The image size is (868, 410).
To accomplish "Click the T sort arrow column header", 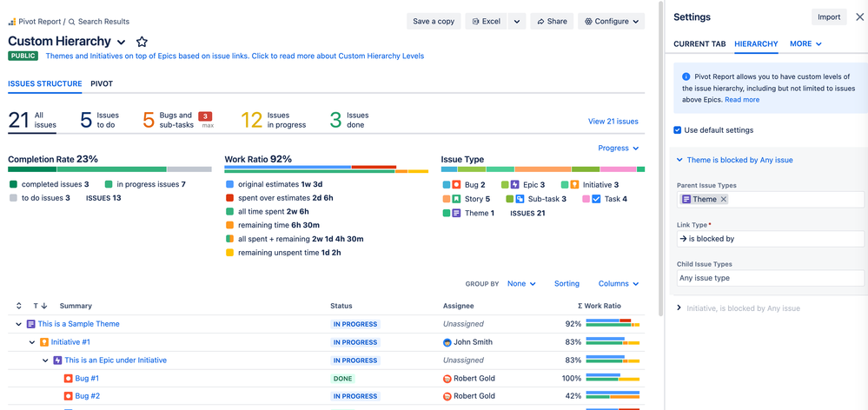I will pyautogui.click(x=40, y=306).
